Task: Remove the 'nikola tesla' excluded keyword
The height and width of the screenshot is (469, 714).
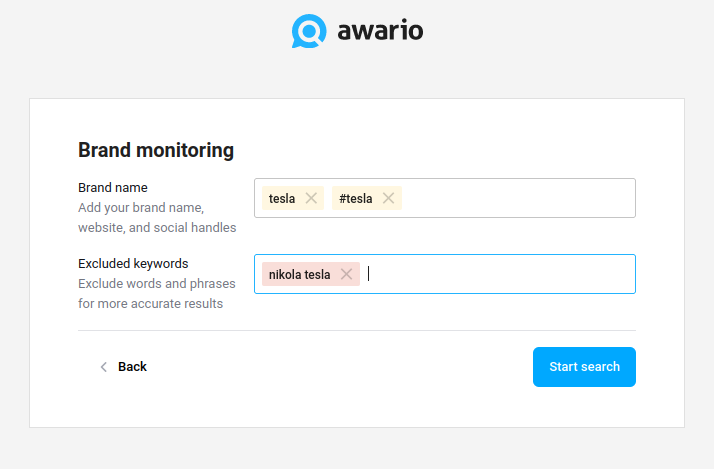Action: [347, 274]
